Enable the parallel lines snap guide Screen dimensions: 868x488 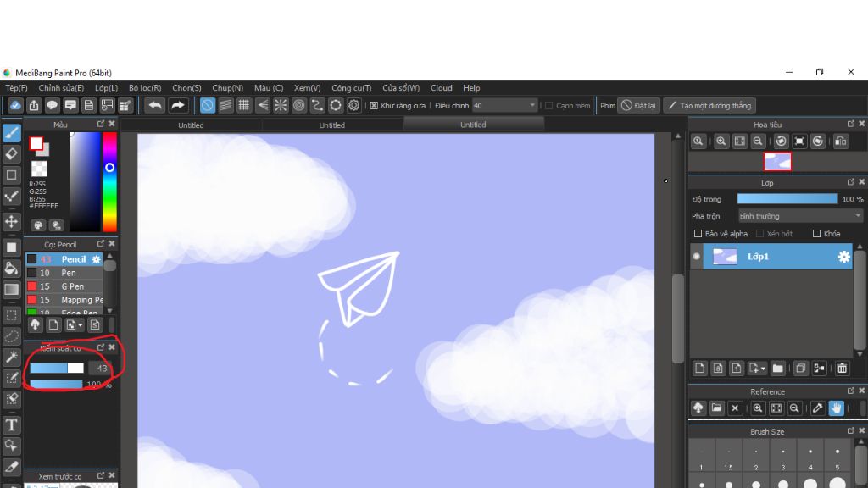tap(225, 105)
